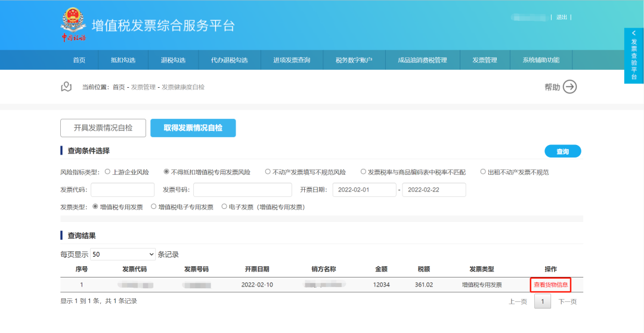644x333 pixels.
Task: Click the amount cell 12034
Action: click(381, 285)
